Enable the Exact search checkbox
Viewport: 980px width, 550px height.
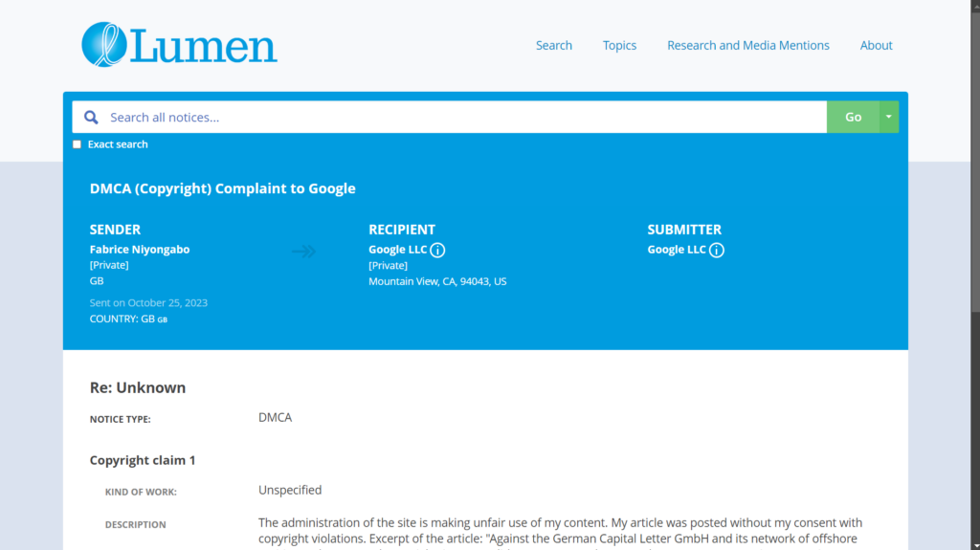tap(78, 144)
